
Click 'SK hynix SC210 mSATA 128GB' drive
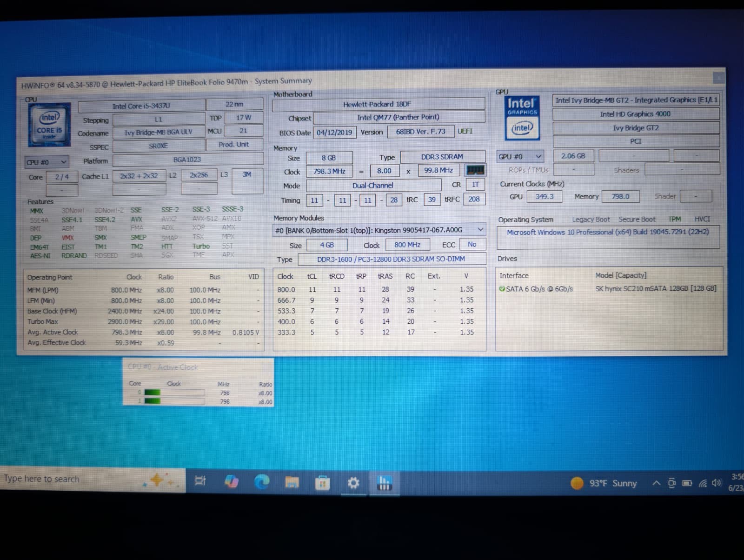(x=656, y=288)
